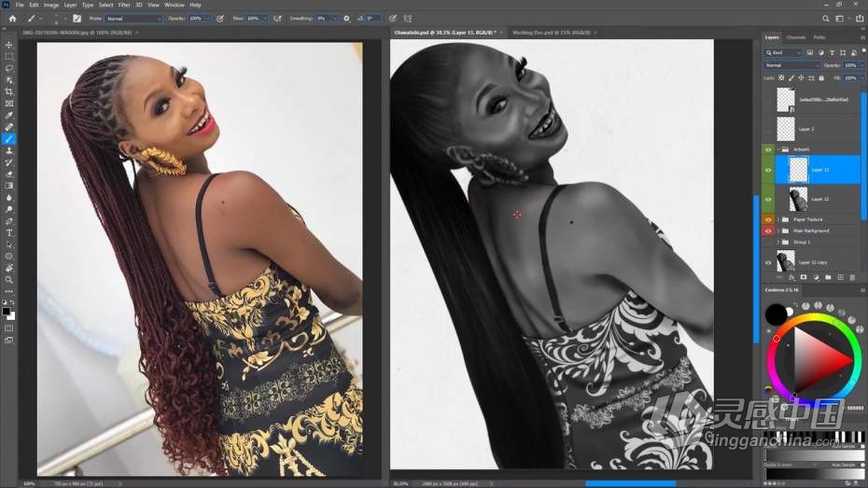Select the Rectangular Marquee tool
868x488 pixels.
[x=8, y=56]
